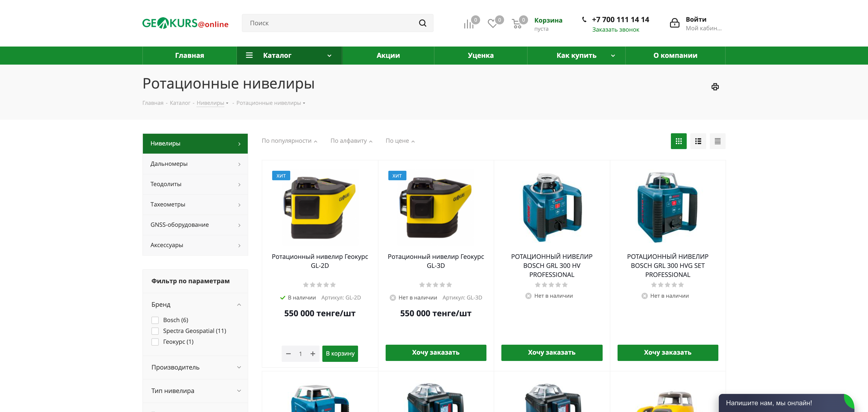Print the page with printer icon
The image size is (868, 412).
(x=715, y=87)
